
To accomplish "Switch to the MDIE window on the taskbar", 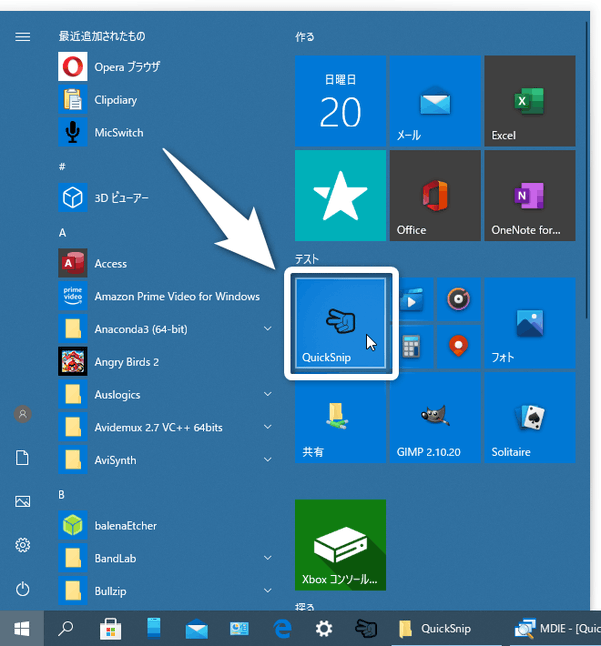I will tap(556, 629).
